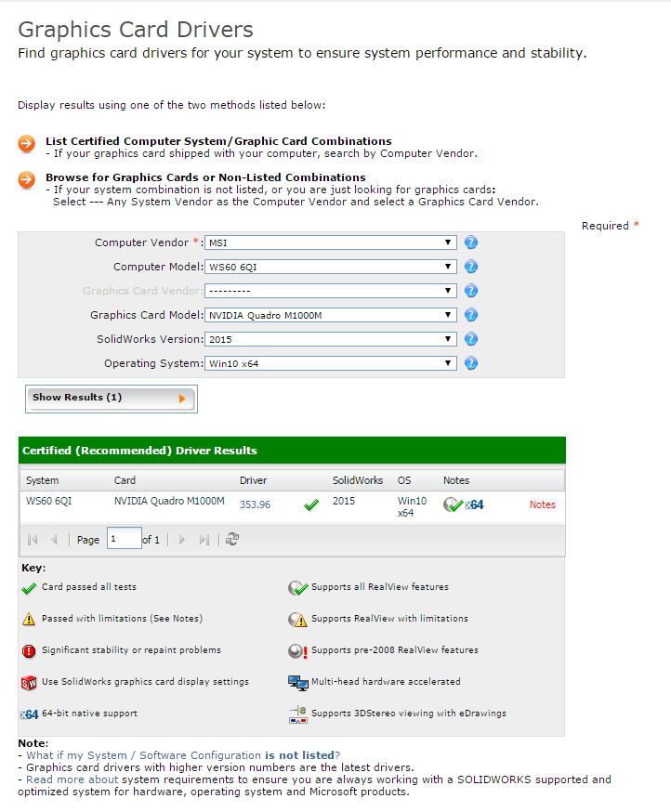This screenshot has width=671, height=812.
Task: Select Operating System dropdown Win10 x64
Action: [x=331, y=363]
